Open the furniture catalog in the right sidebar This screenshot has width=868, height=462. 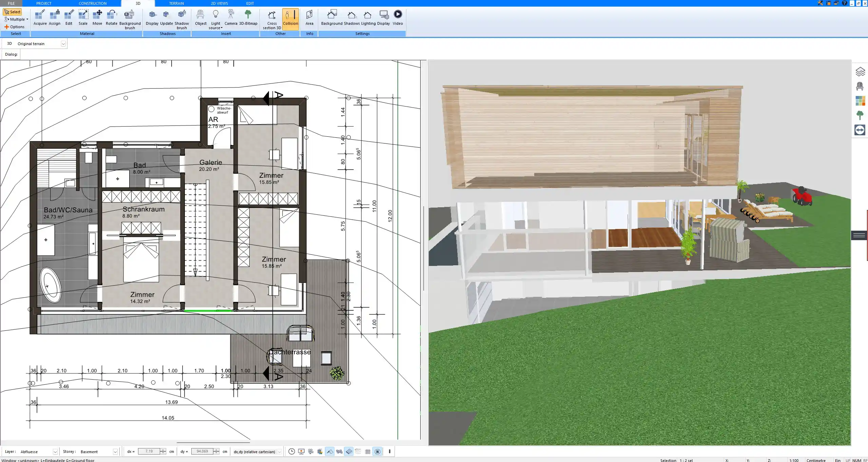(861, 86)
